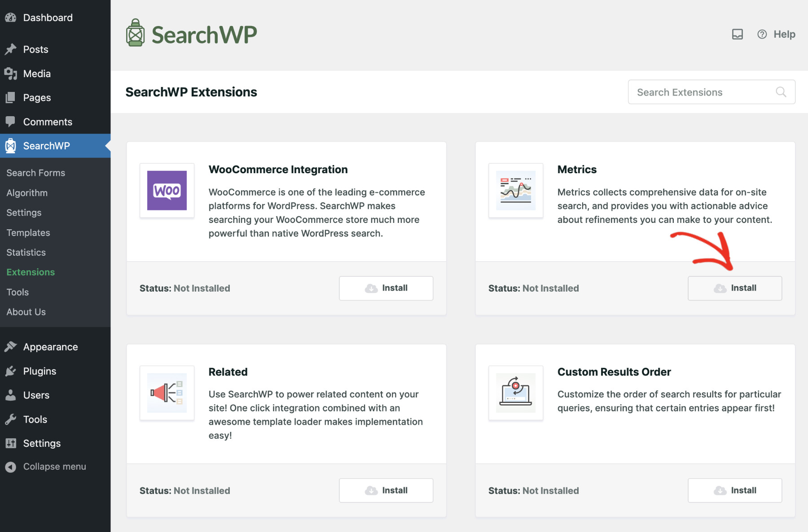
Task: Click the SearchWP lantern logo icon
Action: click(x=135, y=33)
